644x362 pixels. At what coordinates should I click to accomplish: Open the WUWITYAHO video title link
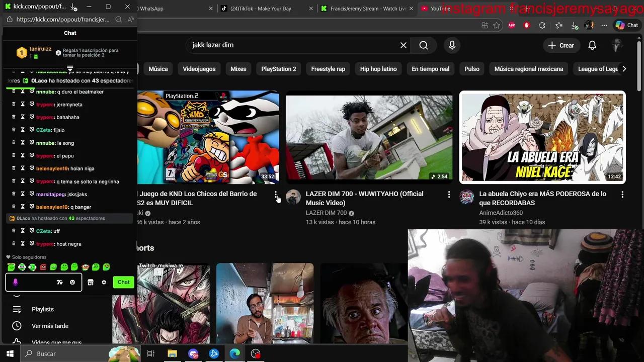[364, 198]
